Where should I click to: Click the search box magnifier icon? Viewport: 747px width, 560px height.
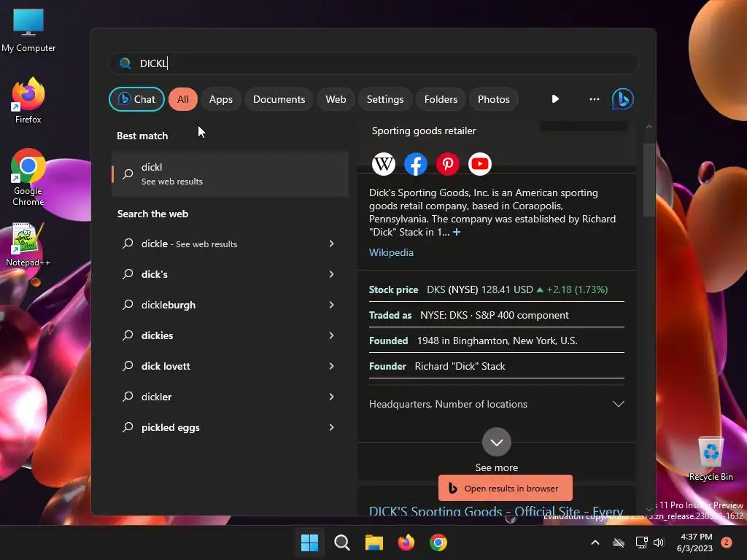pos(125,63)
